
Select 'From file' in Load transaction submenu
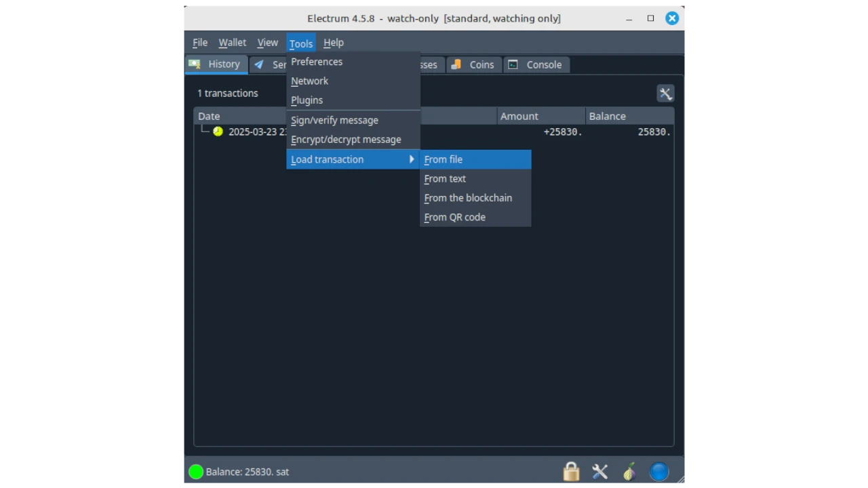(x=443, y=159)
